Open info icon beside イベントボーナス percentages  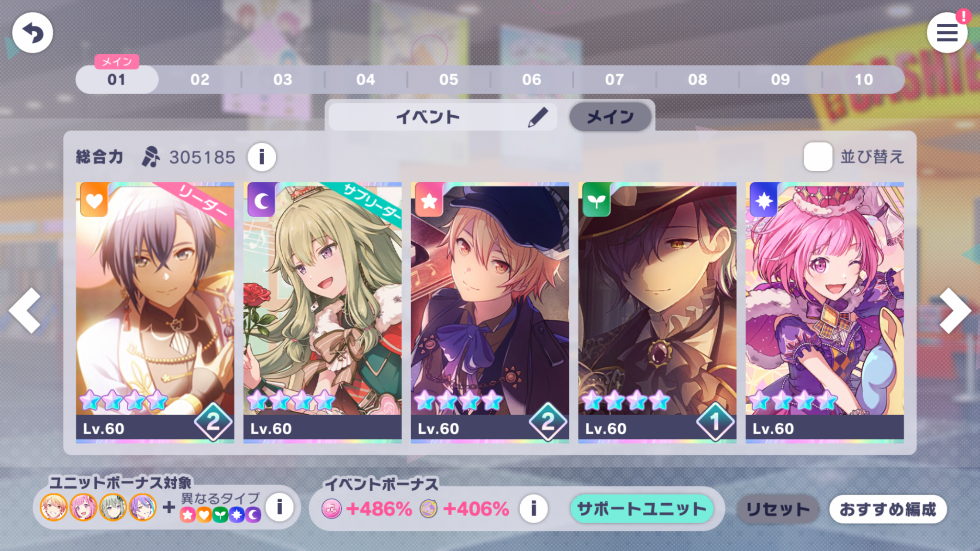pos(534,508)
